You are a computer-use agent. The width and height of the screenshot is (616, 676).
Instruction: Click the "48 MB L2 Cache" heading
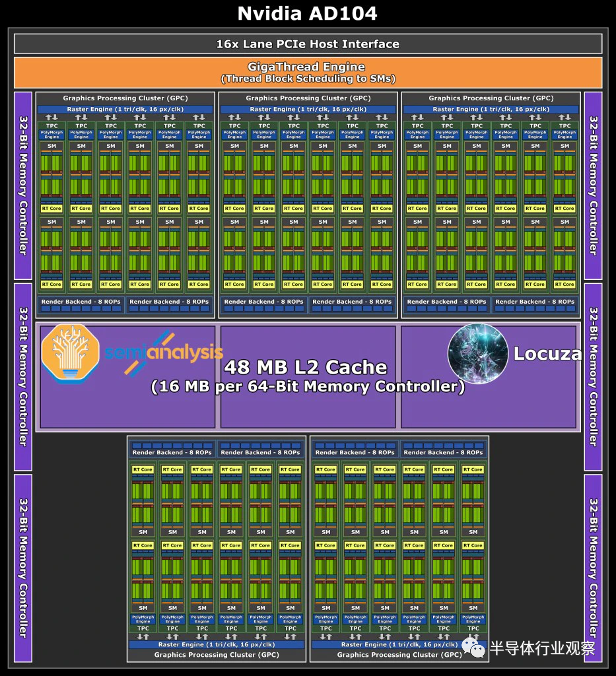coord(306,367)
